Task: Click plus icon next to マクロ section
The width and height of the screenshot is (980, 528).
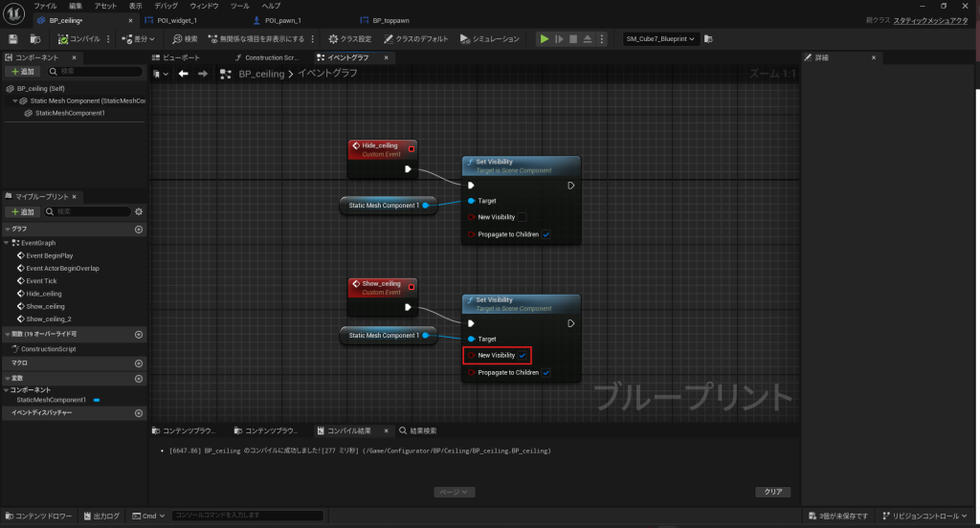Action: (x=139, y=363)
